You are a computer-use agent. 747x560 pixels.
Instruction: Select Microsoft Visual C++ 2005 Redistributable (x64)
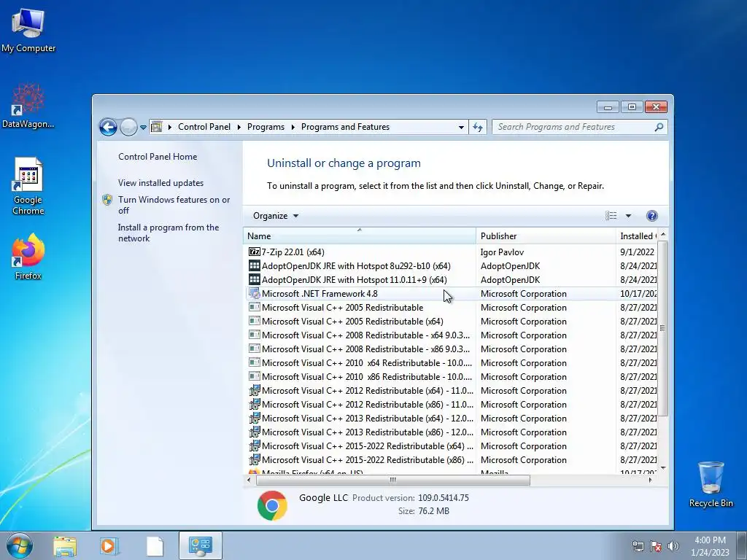click(352, 322)
